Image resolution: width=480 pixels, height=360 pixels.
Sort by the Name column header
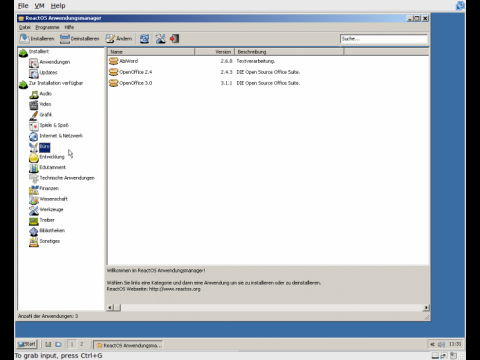click(151, 52)
